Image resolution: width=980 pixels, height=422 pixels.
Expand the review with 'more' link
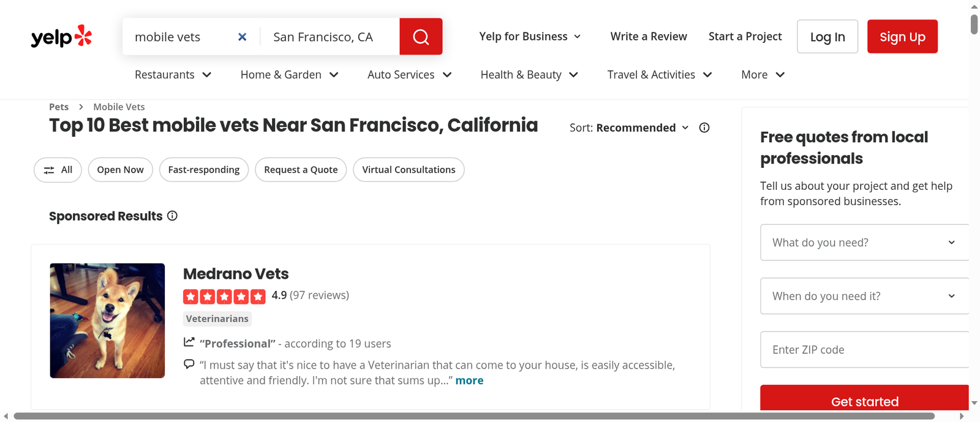click(x=469, y=380)
